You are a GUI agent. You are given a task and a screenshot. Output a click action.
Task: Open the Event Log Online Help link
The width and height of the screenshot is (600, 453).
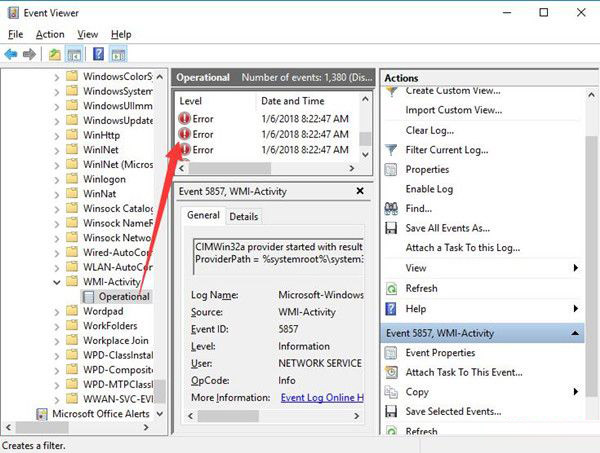point(322,398)
